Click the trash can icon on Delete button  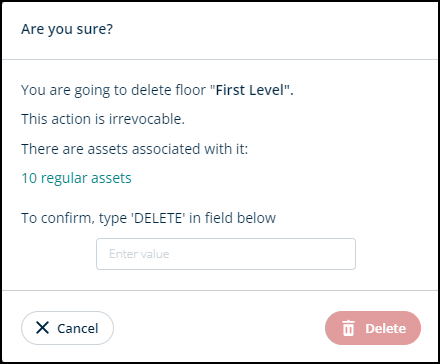point(348,328)
